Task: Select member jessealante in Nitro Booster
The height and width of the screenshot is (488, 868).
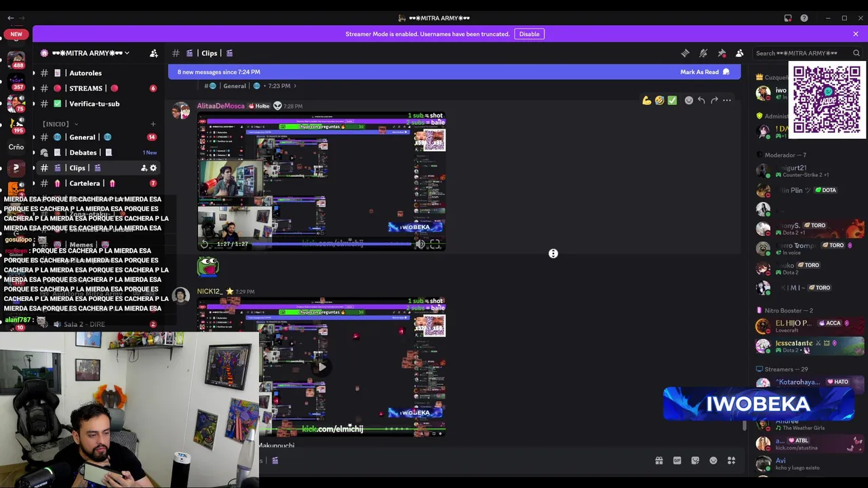Action: pyautogui.click(x=809, y=346)
